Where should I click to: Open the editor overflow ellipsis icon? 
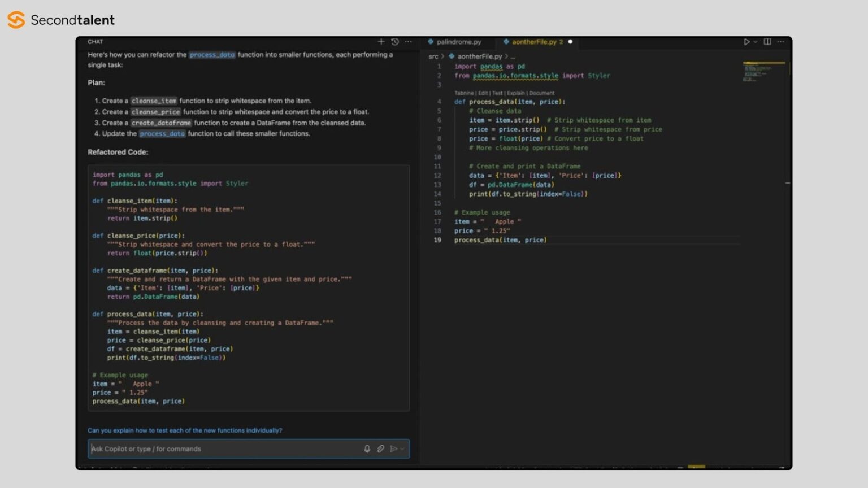coord(781,42)
